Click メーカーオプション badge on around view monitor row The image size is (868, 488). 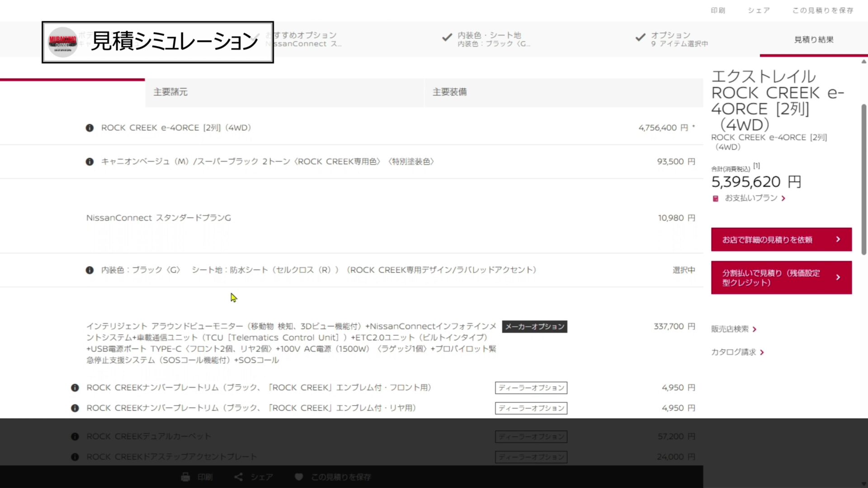tap(534, 327)
